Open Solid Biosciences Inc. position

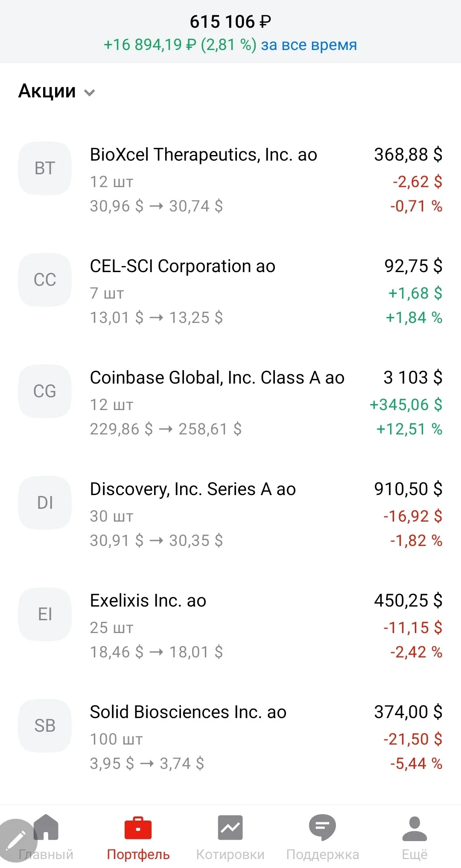coord(230,738)
